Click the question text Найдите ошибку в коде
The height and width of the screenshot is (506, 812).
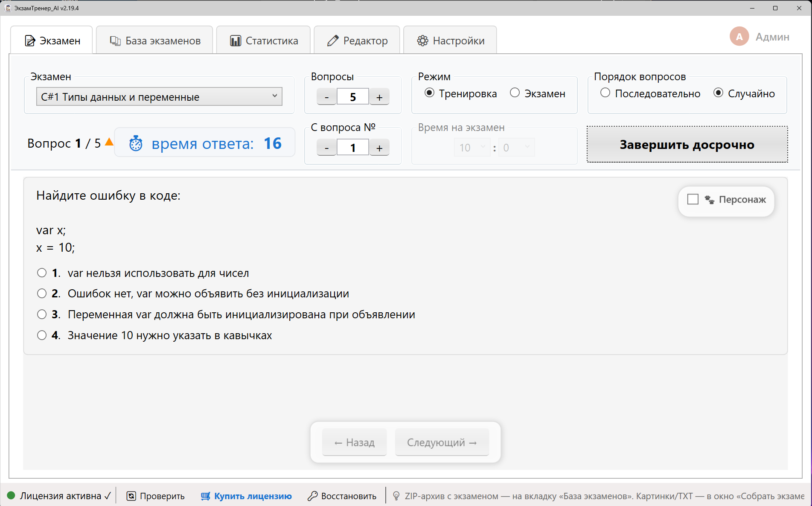pyautogui.click(x=108, y=195)
